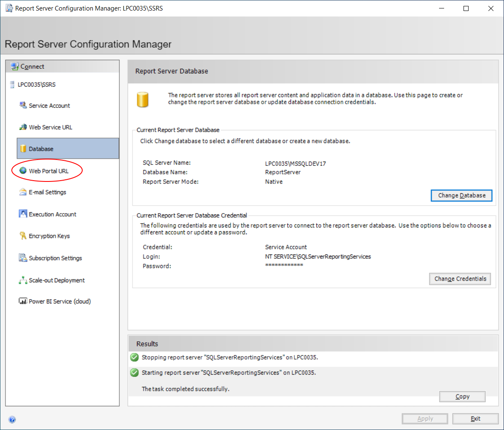Image resolution: width=504 pixels, height=430 pixels.
Task: Click the green check beside Stopping report server
Action: pos(135,357)
